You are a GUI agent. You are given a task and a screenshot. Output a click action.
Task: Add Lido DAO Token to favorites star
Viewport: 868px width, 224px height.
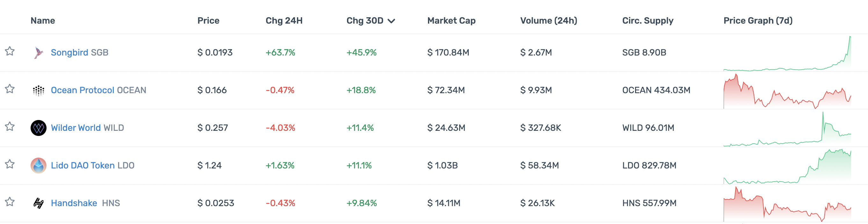[x=10, y=164]
